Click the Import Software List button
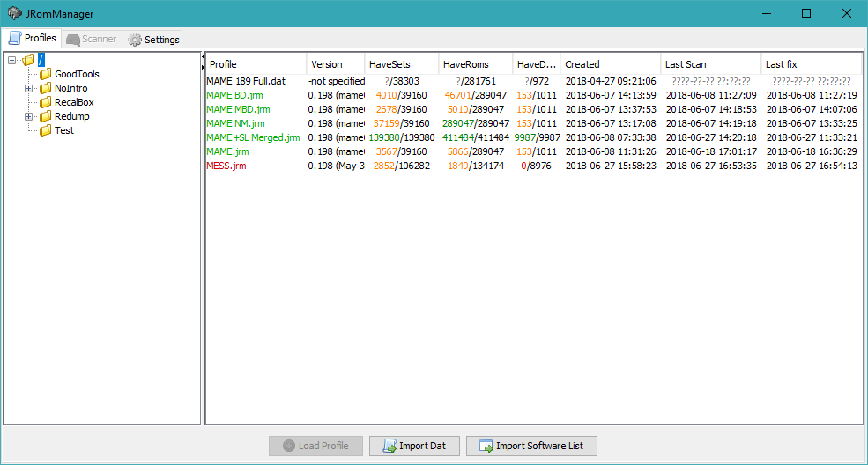Viewport: 868px width, 465px height. 531,446
